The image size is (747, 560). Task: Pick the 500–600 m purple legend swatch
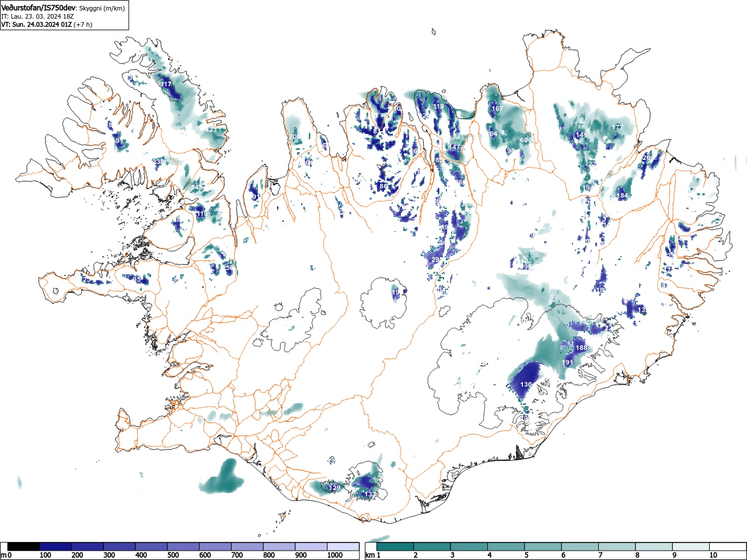click(184, 547)
